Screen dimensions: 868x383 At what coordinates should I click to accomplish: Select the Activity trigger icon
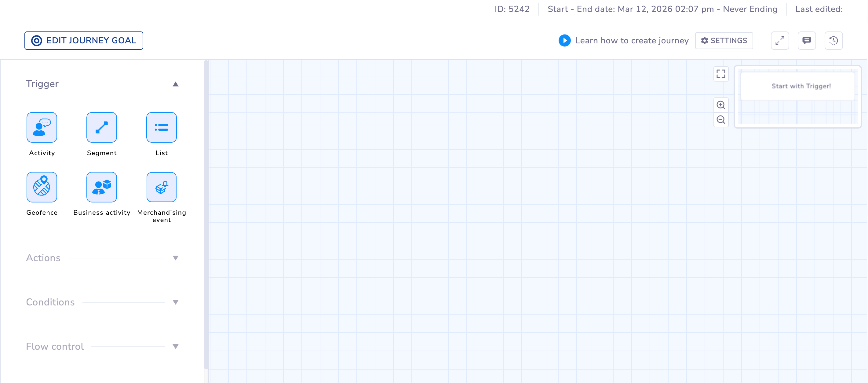42,127
